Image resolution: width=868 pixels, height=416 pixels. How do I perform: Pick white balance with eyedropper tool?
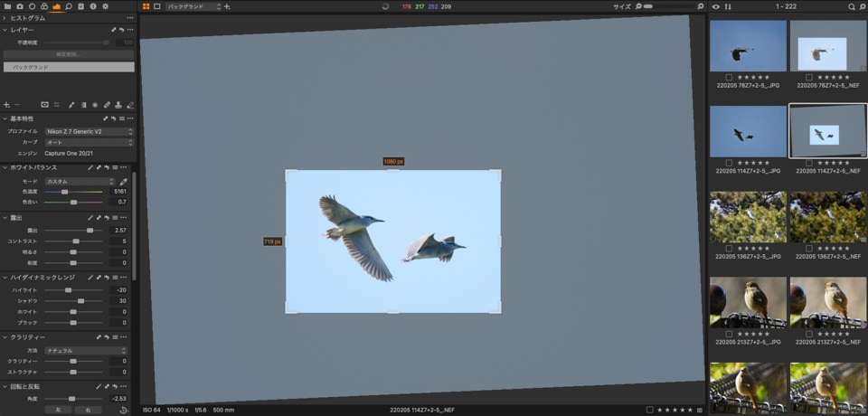pyautogui.click(x=124, y=181)
